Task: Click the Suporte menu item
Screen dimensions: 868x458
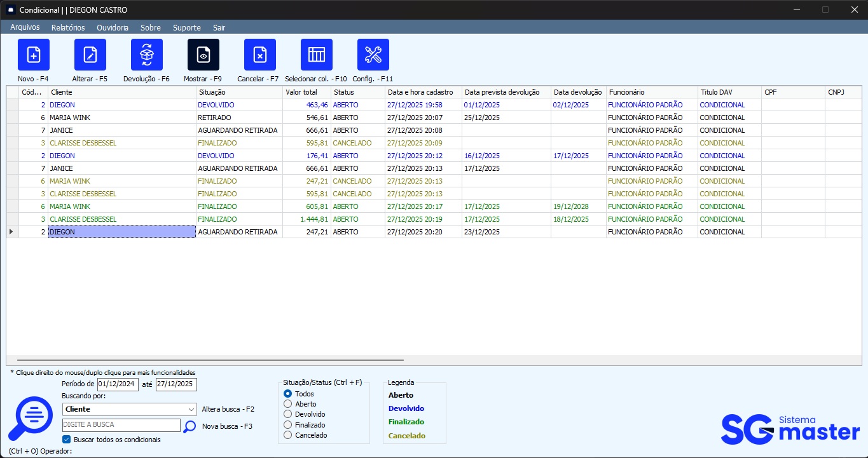Action: (186, 28)
